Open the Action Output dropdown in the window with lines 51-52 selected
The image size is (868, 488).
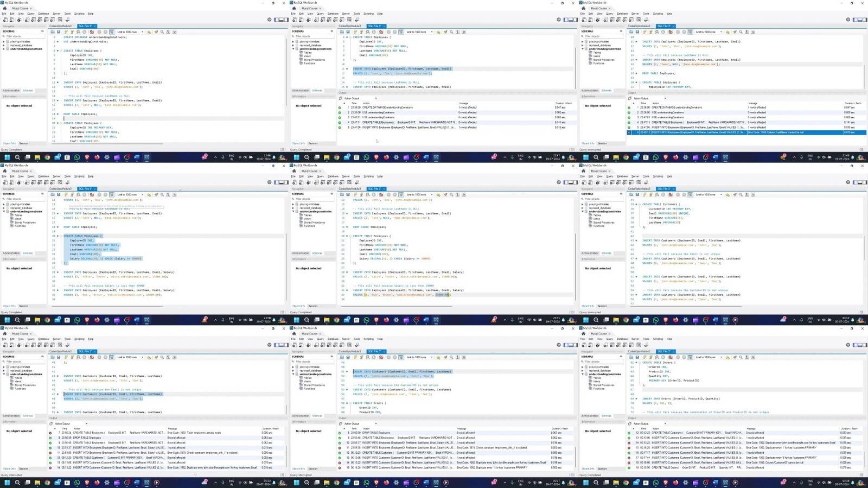pos(360,424)
